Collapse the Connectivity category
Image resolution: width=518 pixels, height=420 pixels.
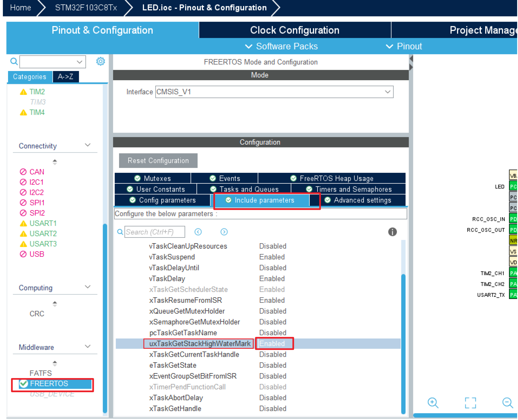(88, 145)
